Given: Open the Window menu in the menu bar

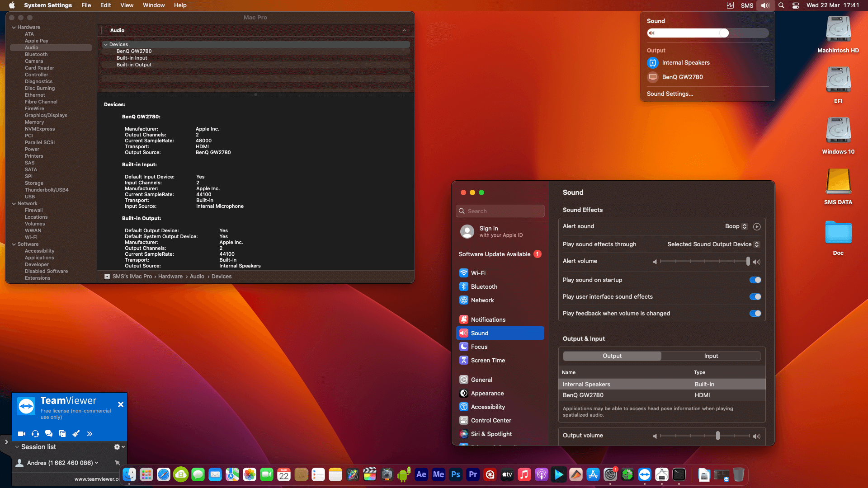Looking at the screenshot, I should (154, 5).
